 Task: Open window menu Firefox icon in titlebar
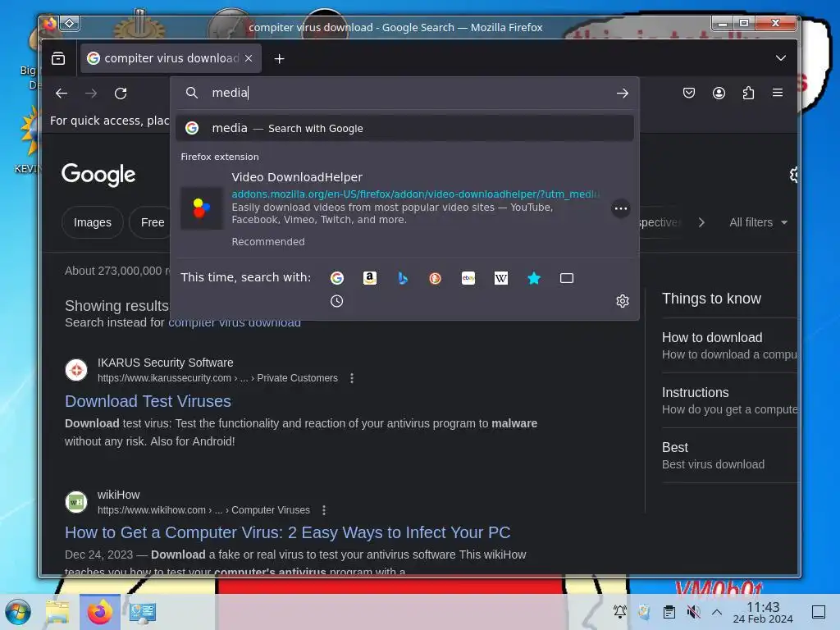[49, 24]
